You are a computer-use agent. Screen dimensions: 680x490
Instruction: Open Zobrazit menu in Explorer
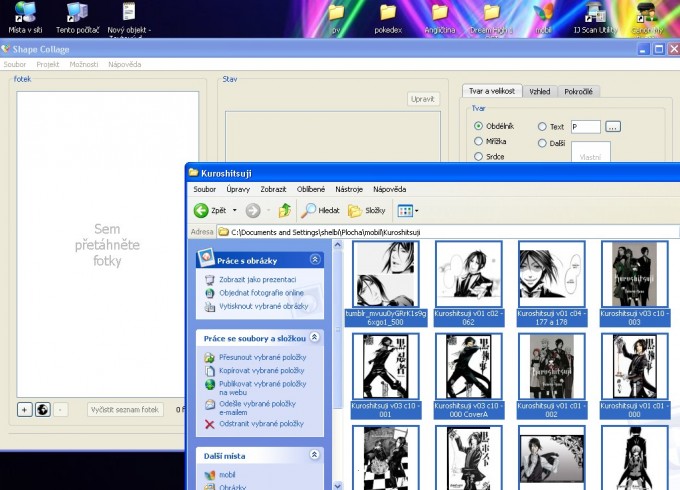(x=273, y=189)
